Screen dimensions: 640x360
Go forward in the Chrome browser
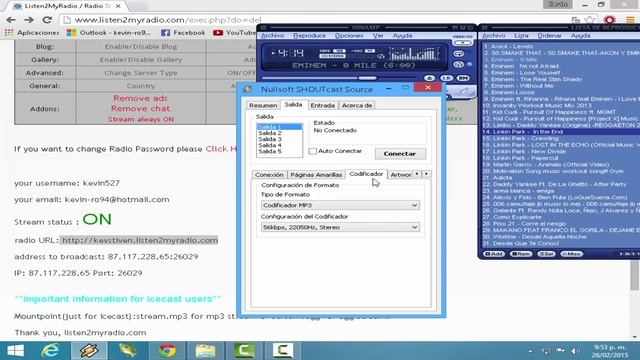(x=29, y=20)
